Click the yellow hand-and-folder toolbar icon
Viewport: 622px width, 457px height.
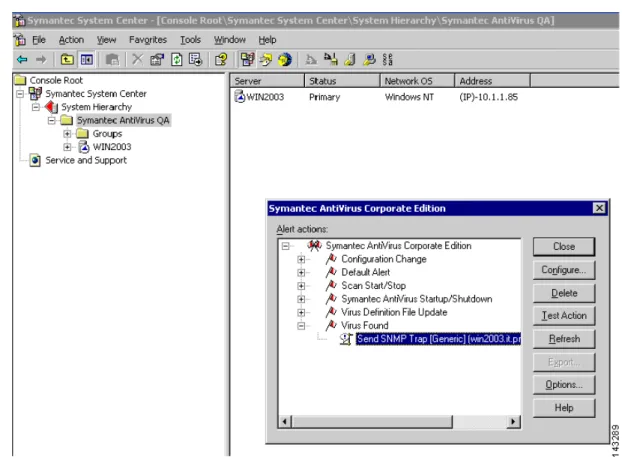266,60
